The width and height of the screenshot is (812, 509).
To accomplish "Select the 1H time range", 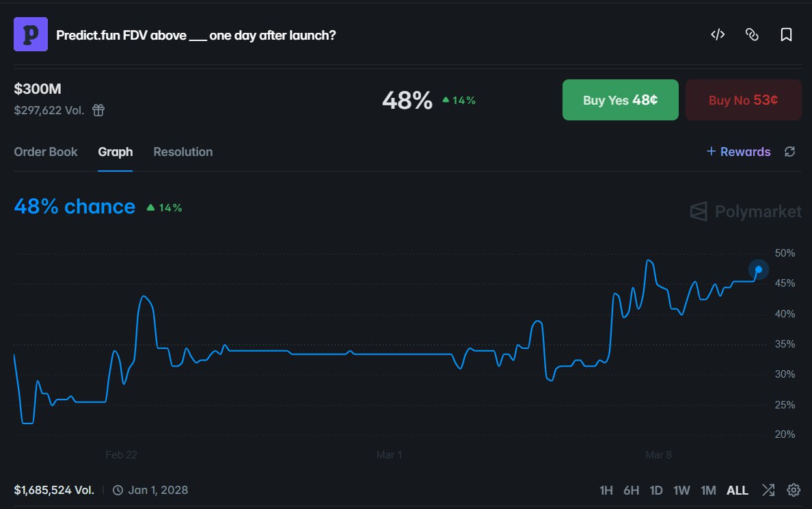I will pos(606,490).
